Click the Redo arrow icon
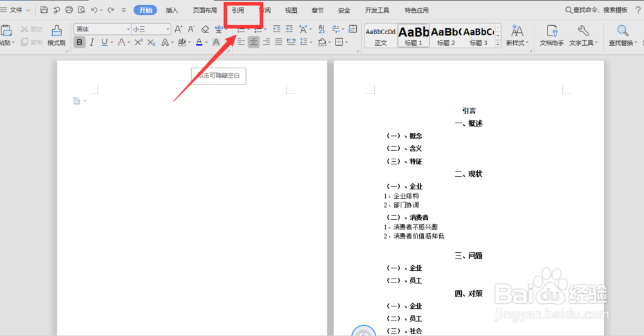644x336 pixels. tap(111, 10)
